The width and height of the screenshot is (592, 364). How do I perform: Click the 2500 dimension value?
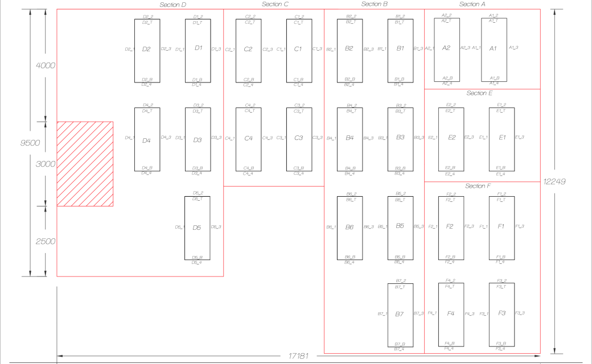(x=45, y=241)
